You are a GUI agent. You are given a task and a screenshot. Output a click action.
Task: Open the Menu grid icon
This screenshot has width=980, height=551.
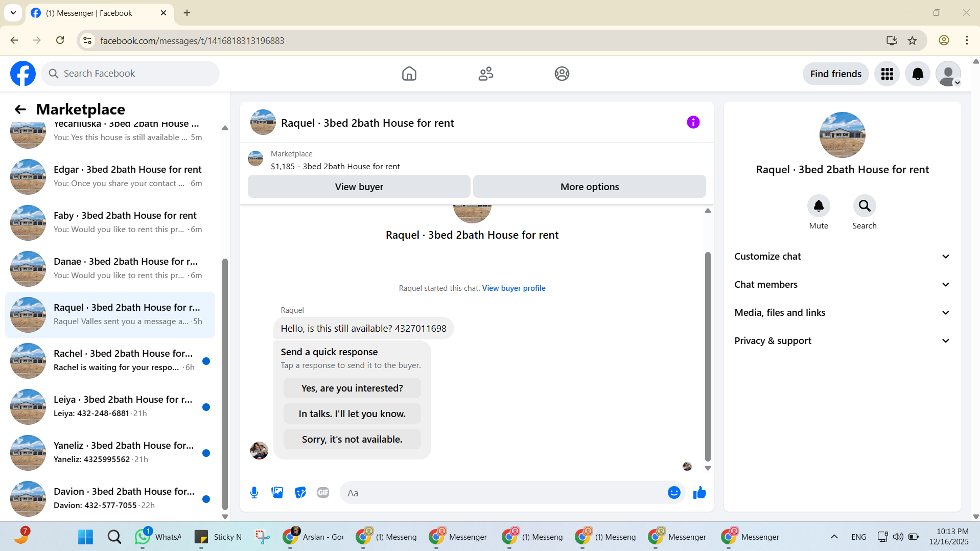pyautogui.click(x=887, y=74)
